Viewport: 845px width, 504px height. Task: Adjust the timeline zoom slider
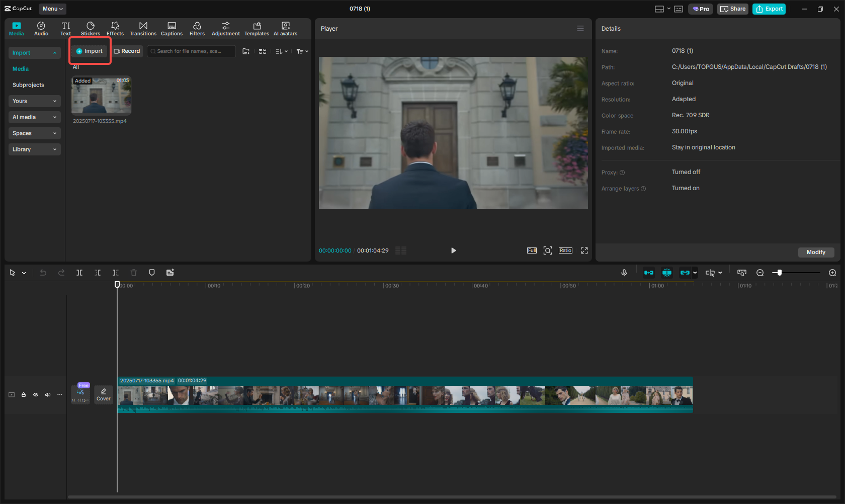[797, 273]
